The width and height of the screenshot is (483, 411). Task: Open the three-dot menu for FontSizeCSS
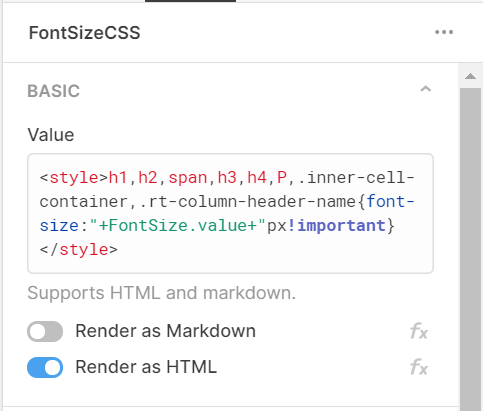(x=444, y=32)
